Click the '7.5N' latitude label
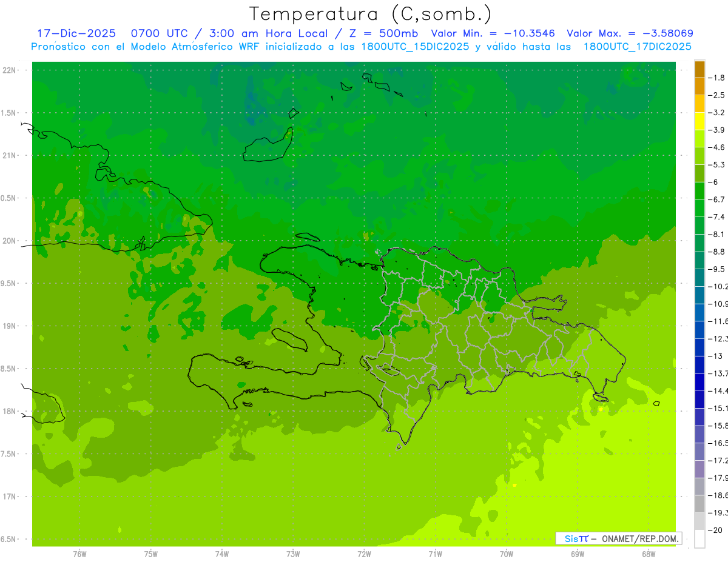Image resolution: width=728 pixels, height=562 pixels. pyautogui.click(x=9, y=454)
